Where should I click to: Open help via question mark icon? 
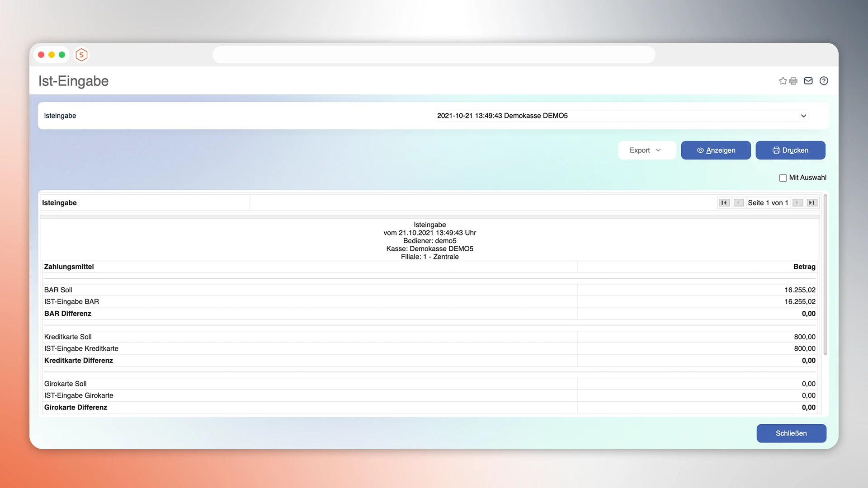tap(824, 81)
